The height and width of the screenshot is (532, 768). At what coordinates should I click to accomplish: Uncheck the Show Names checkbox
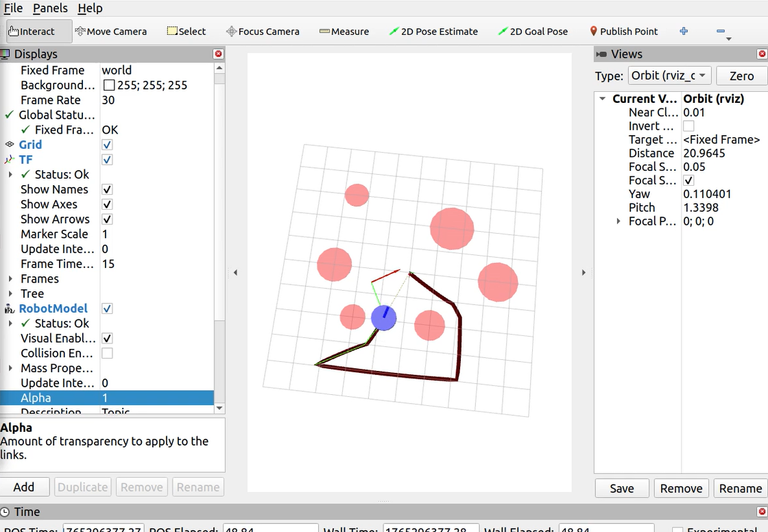[107, 189]
